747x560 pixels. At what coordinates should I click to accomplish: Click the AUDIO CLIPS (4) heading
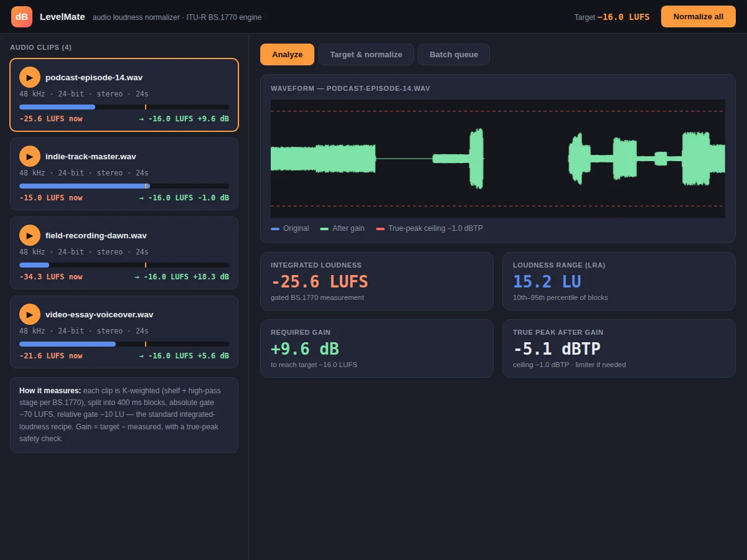pos(40,47)
